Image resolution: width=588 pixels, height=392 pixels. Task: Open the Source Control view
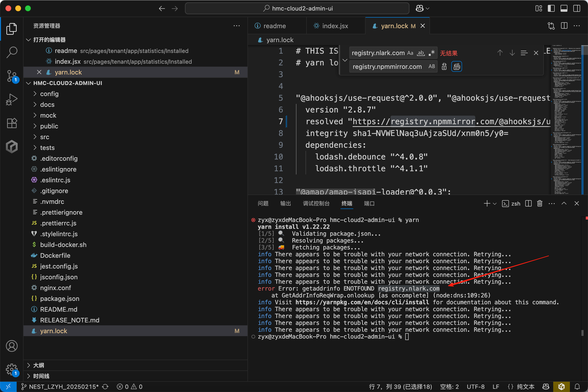point(12,76)
